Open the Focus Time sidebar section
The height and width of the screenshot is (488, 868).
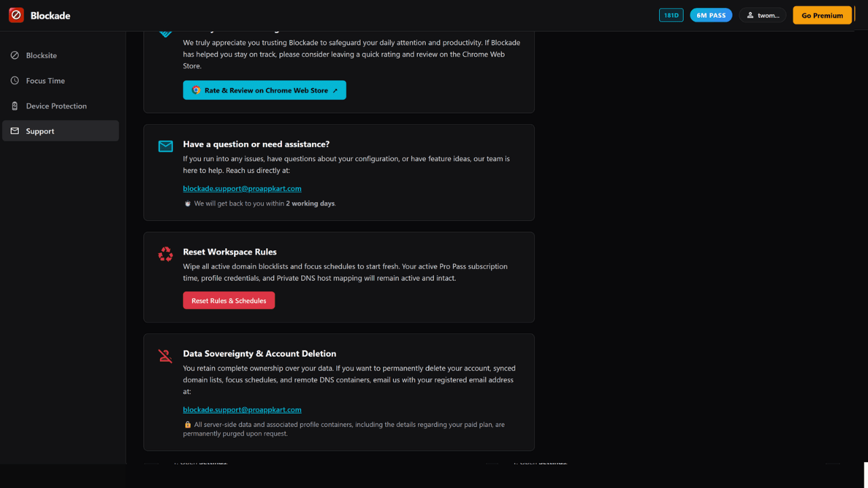coord(60,81)
